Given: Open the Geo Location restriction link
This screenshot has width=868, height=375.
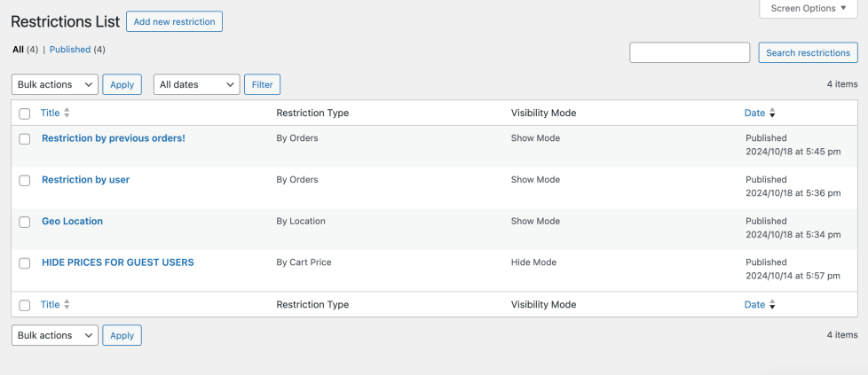Looking at the screenshot, I should tap(72, 222).
